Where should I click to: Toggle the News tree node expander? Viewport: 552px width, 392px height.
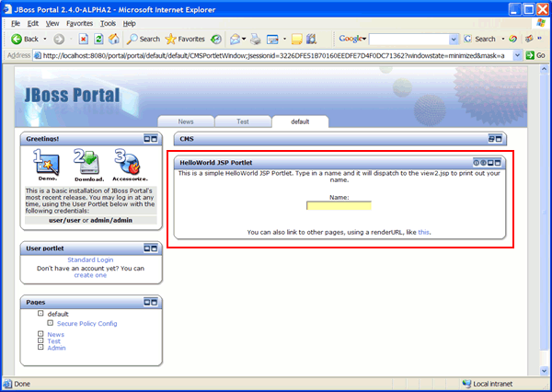40,333
